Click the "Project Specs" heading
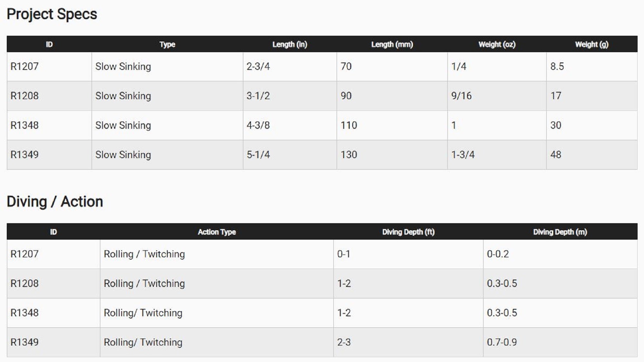The height and width of the screenshot is (362, 644). coord(52,14)
